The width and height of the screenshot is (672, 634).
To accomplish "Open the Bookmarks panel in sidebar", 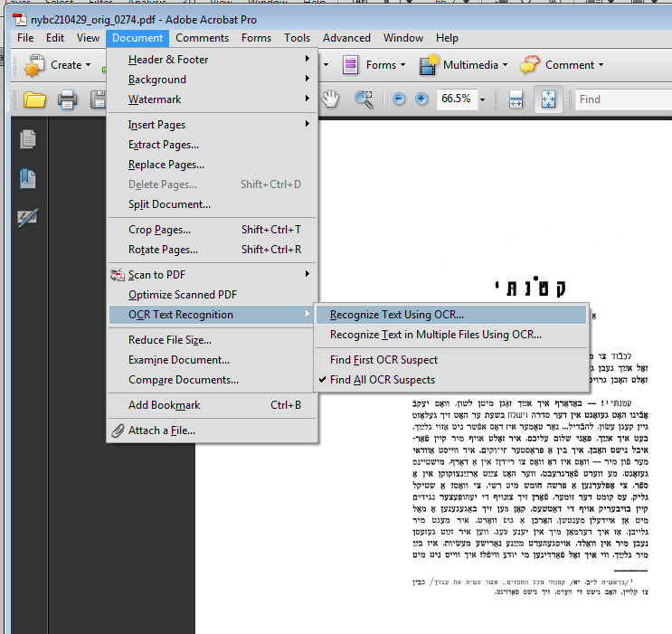I will point(28,178).
